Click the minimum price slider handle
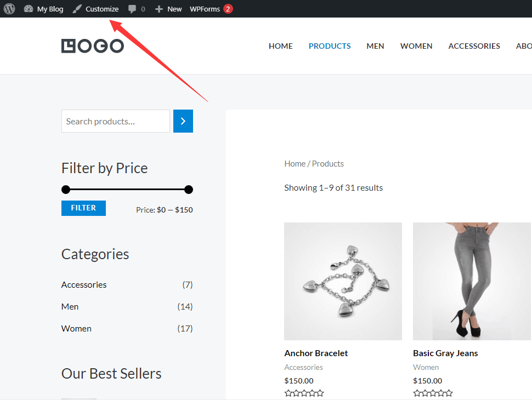Image resolution: width=532 pixels, height=400 pixels. (66, 190)
